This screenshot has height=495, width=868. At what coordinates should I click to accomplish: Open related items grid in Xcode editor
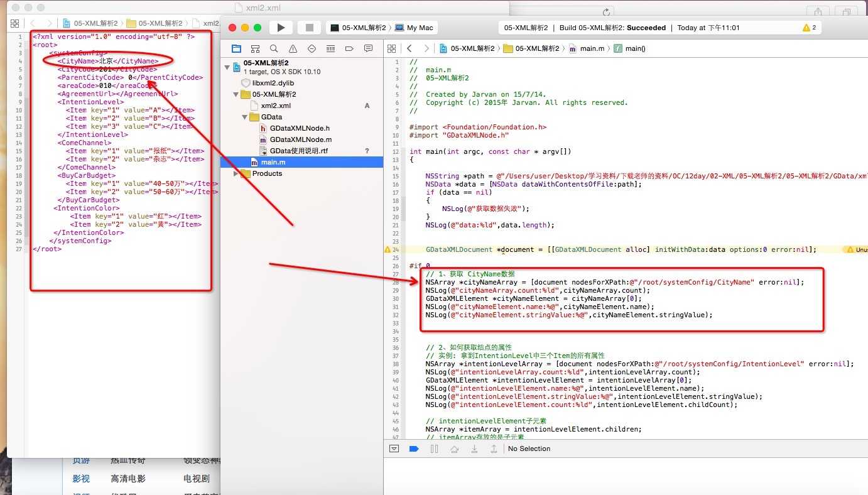pyautogui.click(x=392, y=48)
